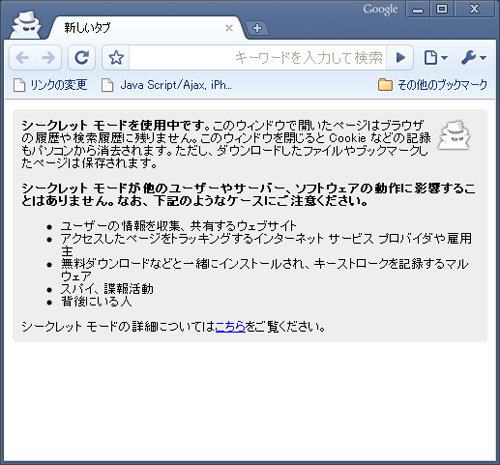This screenshot has height=465, width=500.
Task: Click the Go arrow next to address bar
Action: point(400,58)
